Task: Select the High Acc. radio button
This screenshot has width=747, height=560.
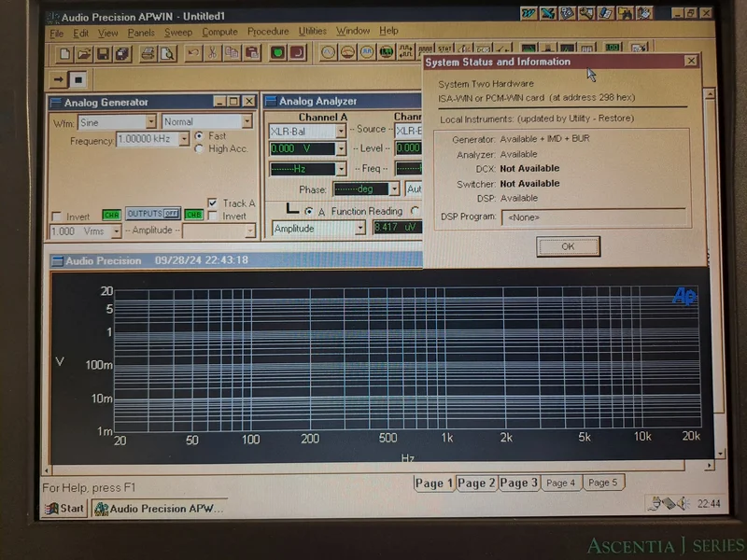Action: (x=199, y=148)
